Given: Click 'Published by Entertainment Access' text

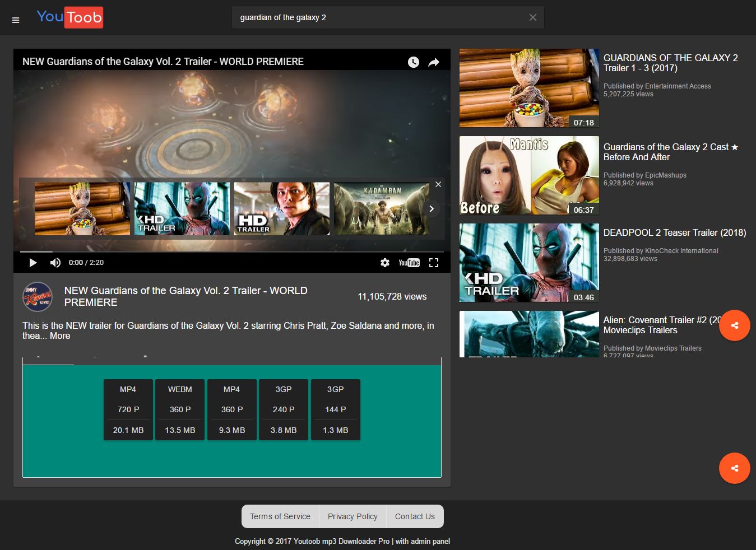Looking at the screenshot, I should (x=657, y=86).
